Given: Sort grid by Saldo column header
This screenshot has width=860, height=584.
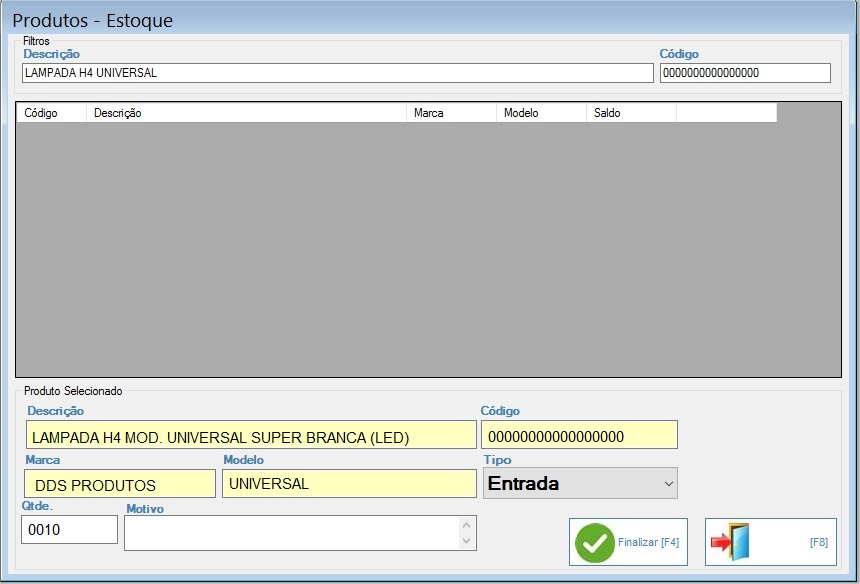Looking at the screenshot, I should (631, 113).
